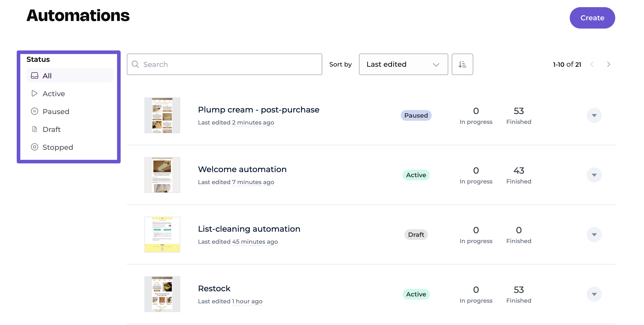Click Restock email thumbnail preview
This screenshot has height=325, width=644.
tap(162, 294)
